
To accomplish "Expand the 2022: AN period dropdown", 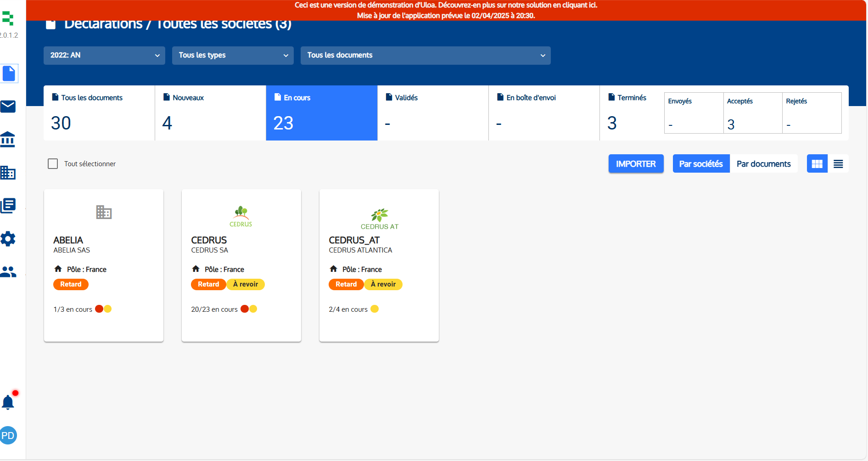I will 104,56.
